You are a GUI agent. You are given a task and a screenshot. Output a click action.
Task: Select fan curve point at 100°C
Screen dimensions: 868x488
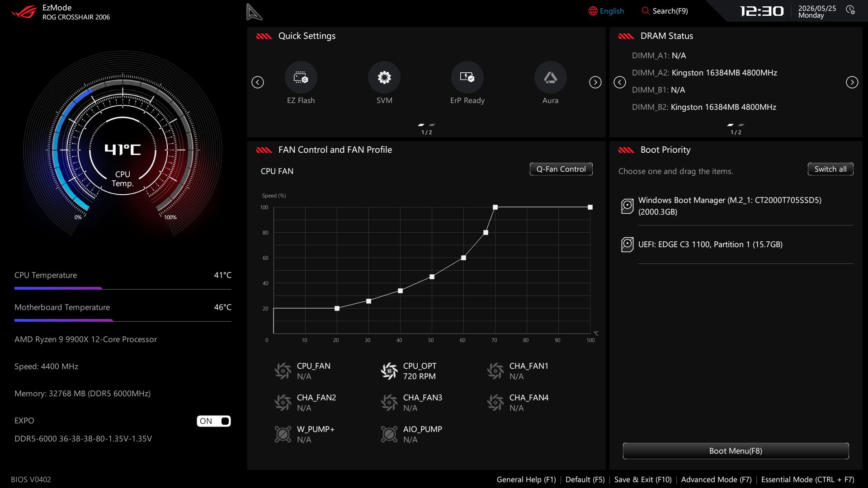(x=590, y=207)
